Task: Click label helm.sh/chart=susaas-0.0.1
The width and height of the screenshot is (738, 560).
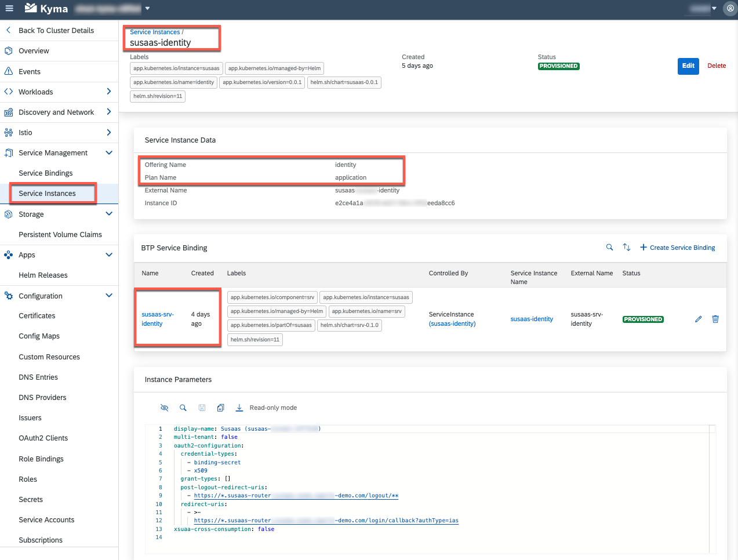Action: (x=344, y=82)
